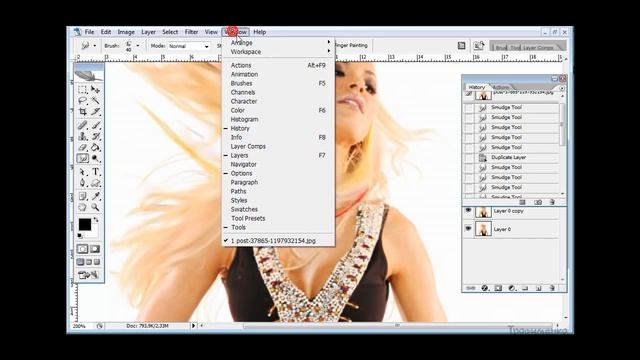Choose Swatches in the Window menu
The width and height of the screenshot is (640, 360).
[x=278, y=209]
